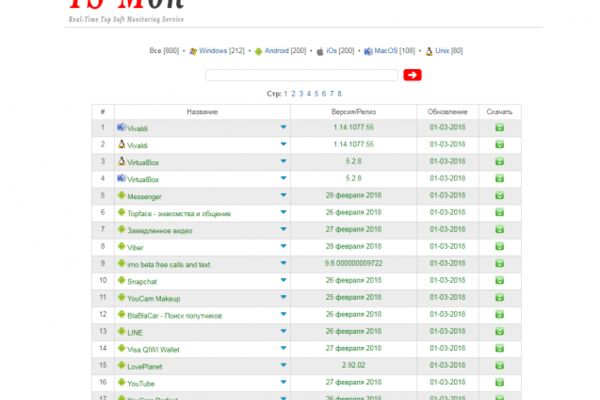Viewport: 600px width, 400px height.
Task: Expand details for YouTube row
Action: pos(283,382)
